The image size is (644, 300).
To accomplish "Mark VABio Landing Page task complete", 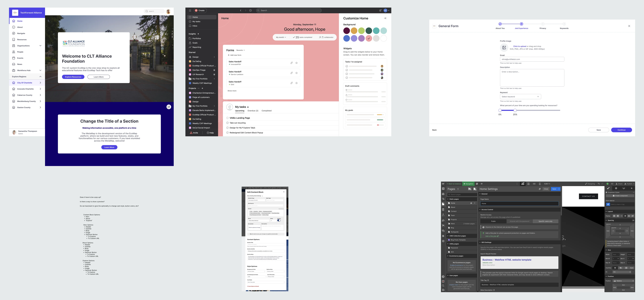I will coord(227,118).
